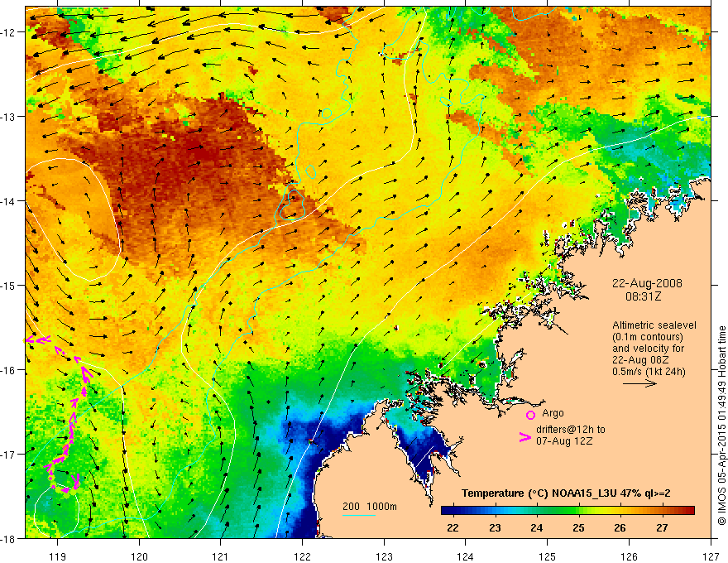Click the velocity scale arrow in legend

(639, 383)
